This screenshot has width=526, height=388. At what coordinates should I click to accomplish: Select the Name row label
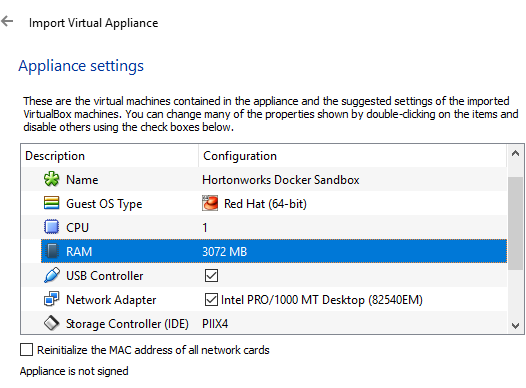tap(82, 180)
